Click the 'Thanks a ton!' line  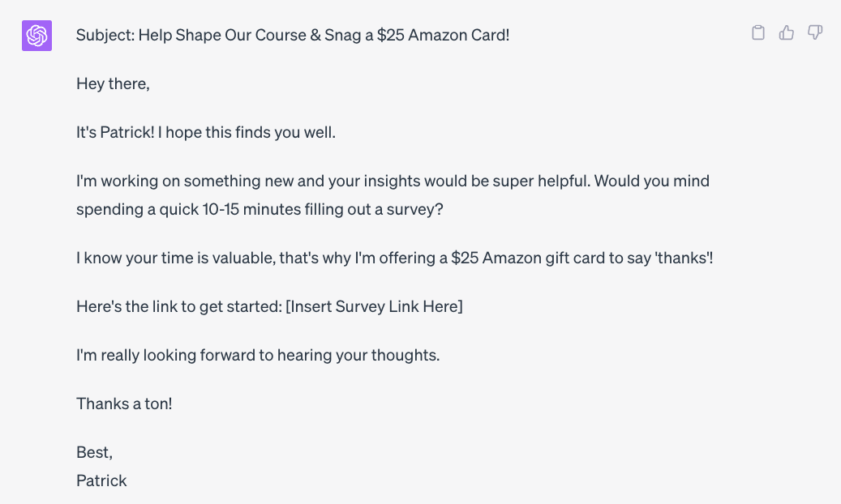[124, 404]
